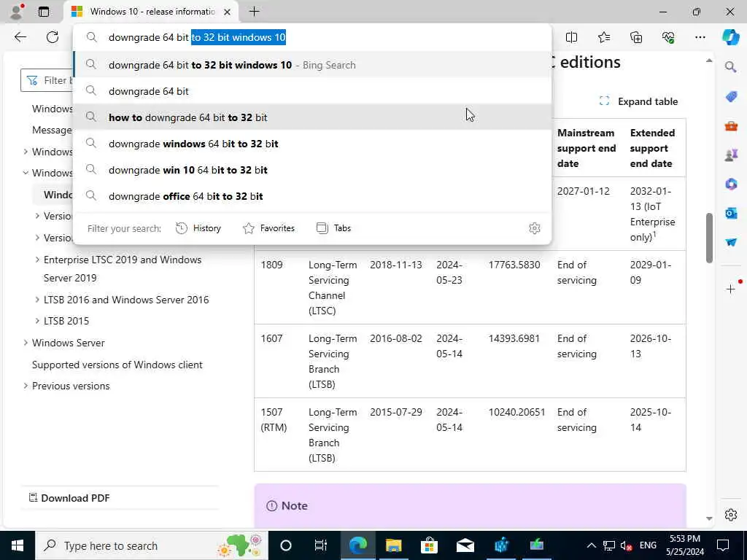Screen dimensions: 747x560
Task: Choose 'downgrade win 10 64 bit to 32 bit'
Action: pyautogui.click(x=312, y=169)
